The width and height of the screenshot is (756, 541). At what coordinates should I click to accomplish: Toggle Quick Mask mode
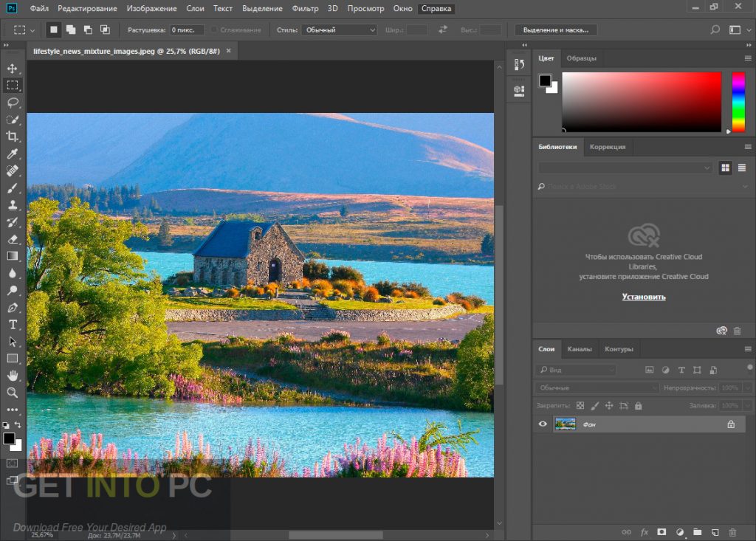tap(12, 464)
